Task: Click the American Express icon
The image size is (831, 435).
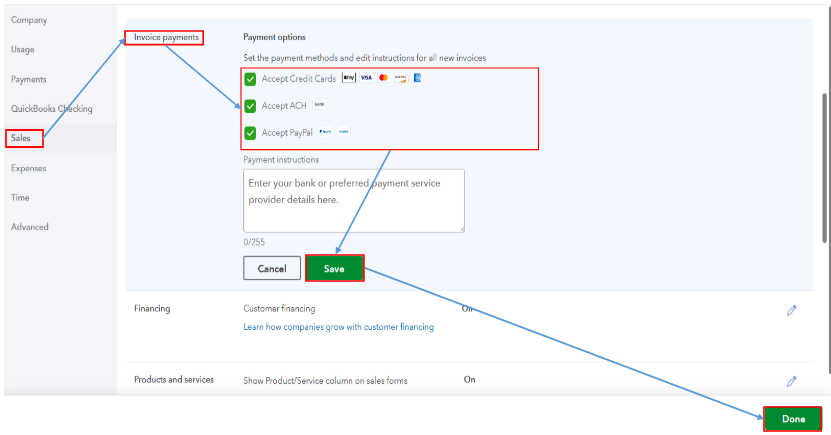Action: [x=418, y=78]
